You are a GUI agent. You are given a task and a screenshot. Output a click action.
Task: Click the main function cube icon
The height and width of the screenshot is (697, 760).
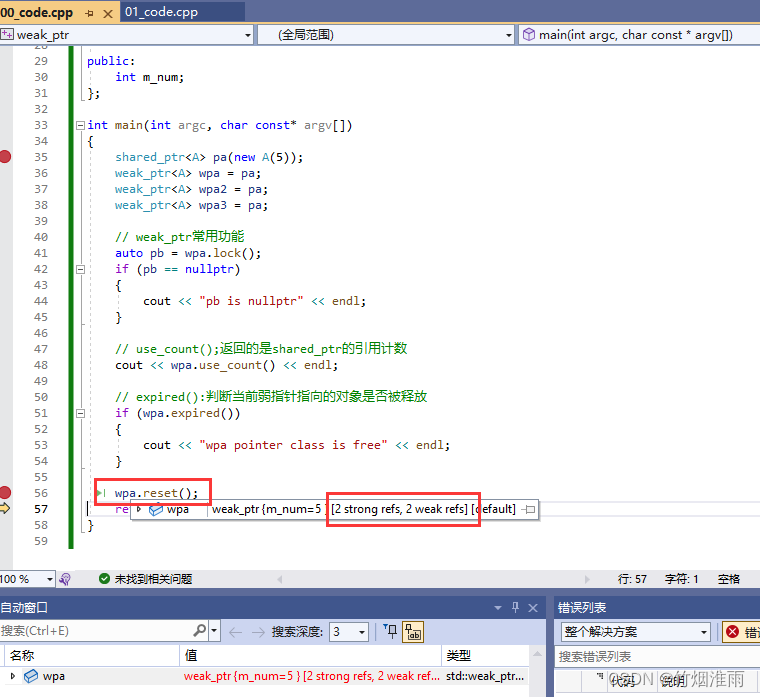click(x=529, y=35)
